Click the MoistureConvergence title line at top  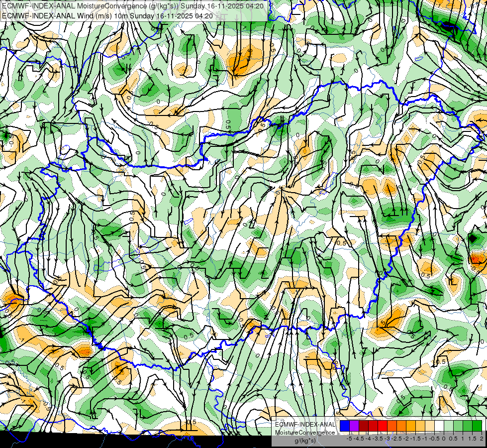[133, 6]
